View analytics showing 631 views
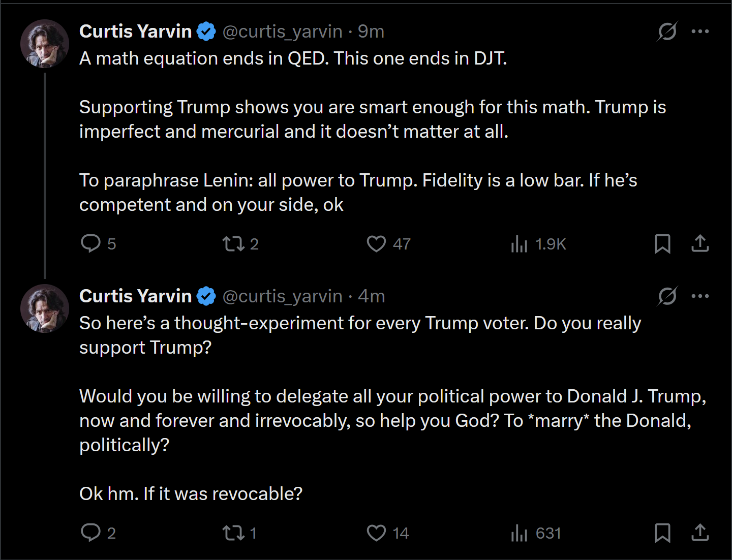This screenshot has width=732, height=560. tap(536, 533)
